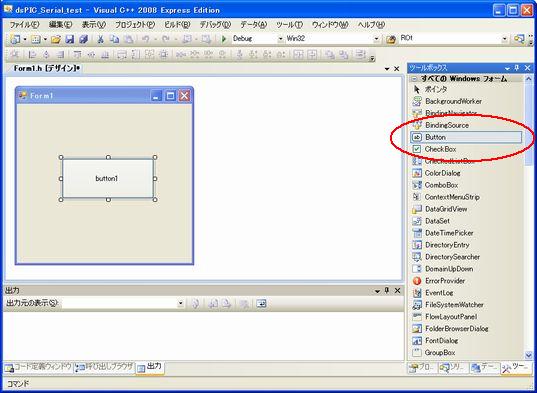Click the Cut scissors icon
The height and width of the screenshot is (393, 537).
[100, 39]
